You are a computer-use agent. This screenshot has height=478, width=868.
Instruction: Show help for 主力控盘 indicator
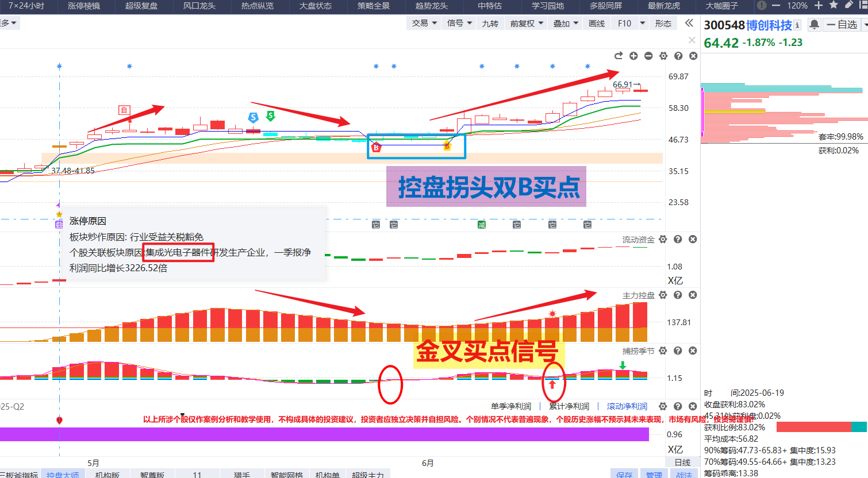coord(678,295)
